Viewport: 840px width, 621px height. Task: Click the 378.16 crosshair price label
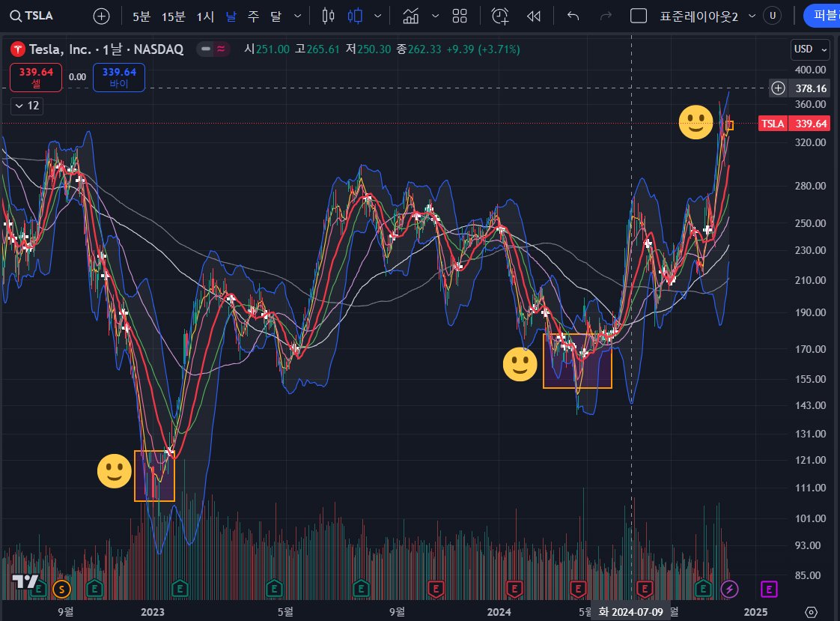[811, 88]
